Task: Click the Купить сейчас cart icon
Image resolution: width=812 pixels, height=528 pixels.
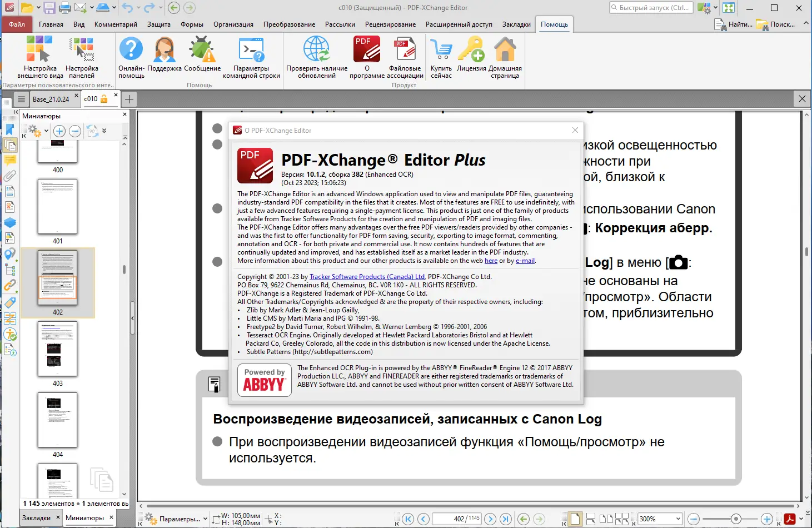Action: [x=441, y=57]
